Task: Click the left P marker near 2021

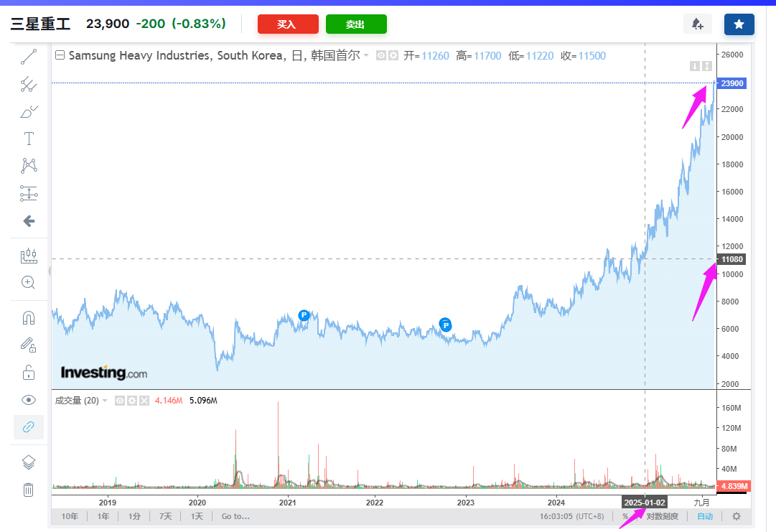Action: pyautogui.click(x=304, y=314)
